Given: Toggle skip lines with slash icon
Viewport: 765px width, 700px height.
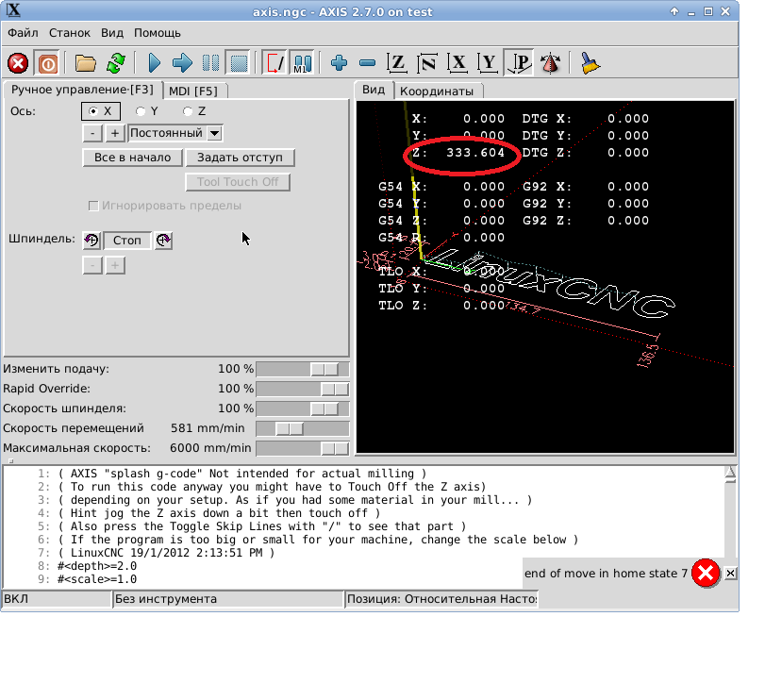Looking at the screenshot, I should tap(274, 63).
